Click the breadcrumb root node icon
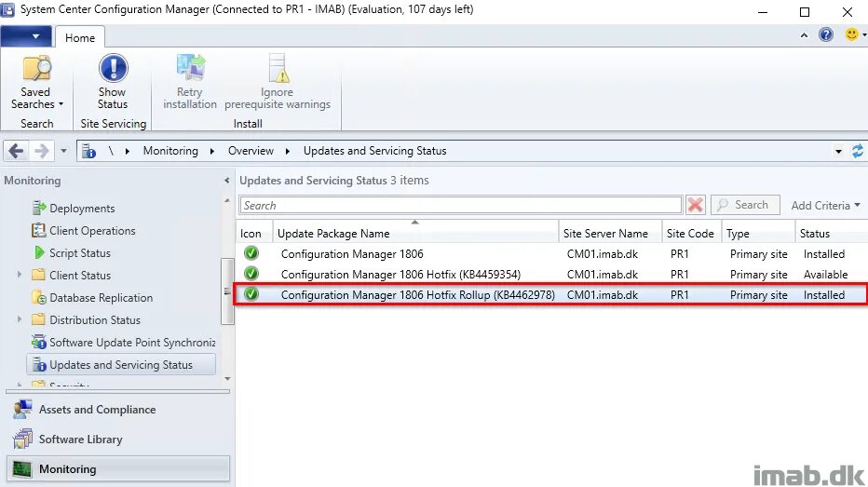868x487 pixels. [x=88, y=151]
